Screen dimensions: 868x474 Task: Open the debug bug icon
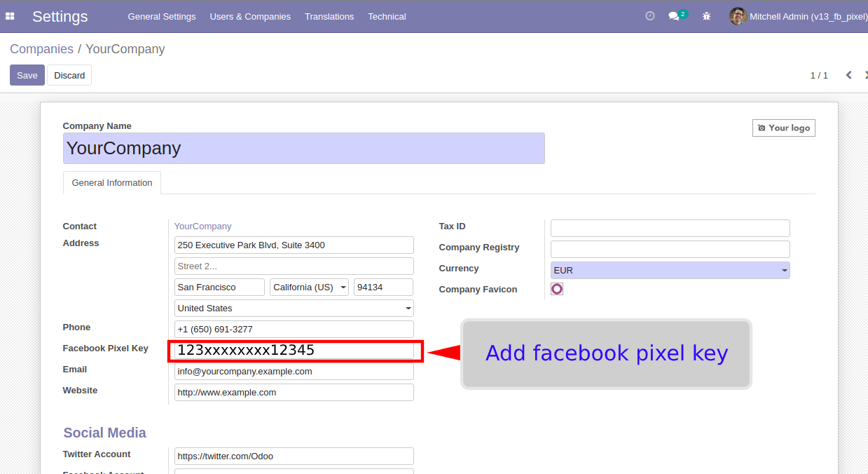pos(706,16)
